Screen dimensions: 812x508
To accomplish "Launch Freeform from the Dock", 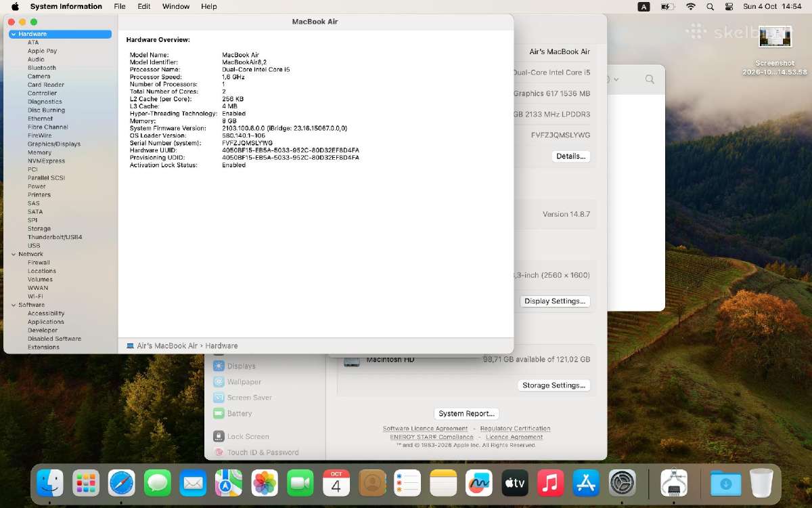I will click(x=479, y=483).
